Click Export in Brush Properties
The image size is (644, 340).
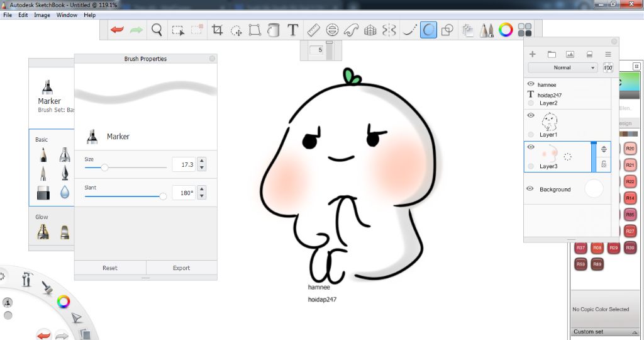tap(182, 268)
